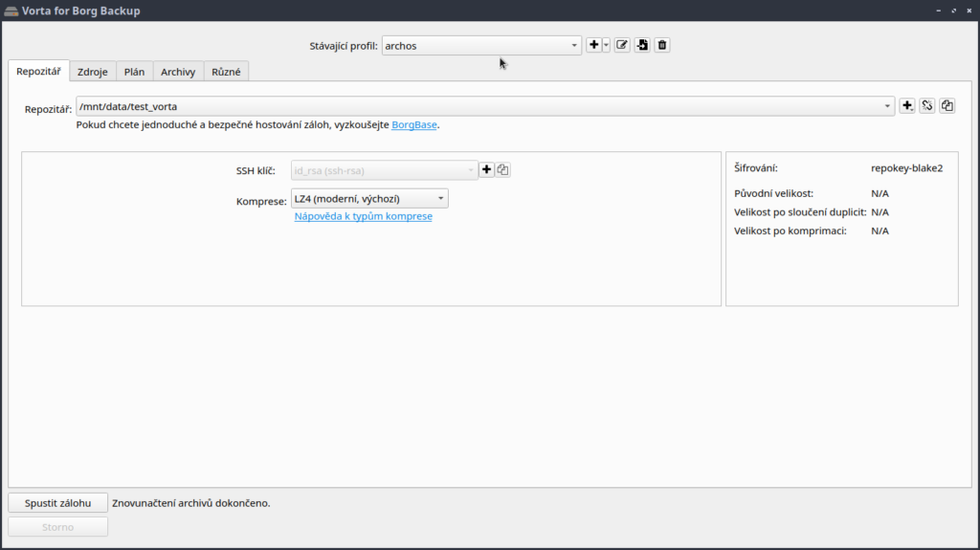The height and width of the screenshot is (550, 980).
Task: Open the Plán tab
Action: 134,72
